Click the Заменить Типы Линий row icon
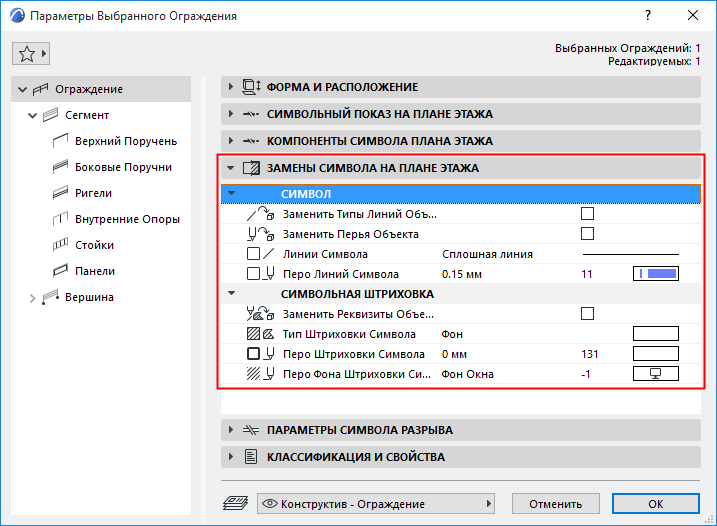This screenshot has height=526, width=717. click(260, 214)
